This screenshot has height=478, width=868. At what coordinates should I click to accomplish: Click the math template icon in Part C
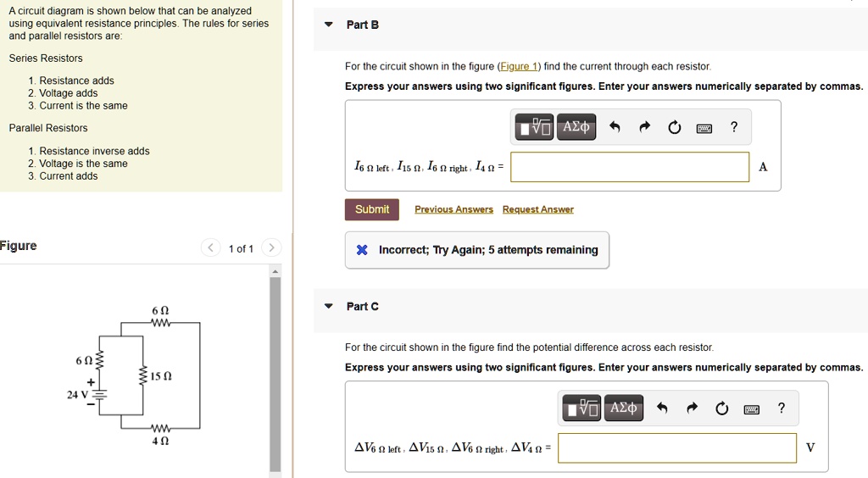click(582, 409)
